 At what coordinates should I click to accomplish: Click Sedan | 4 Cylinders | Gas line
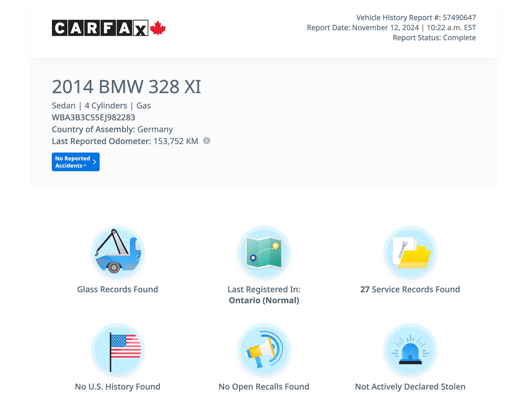click(101, 105)
